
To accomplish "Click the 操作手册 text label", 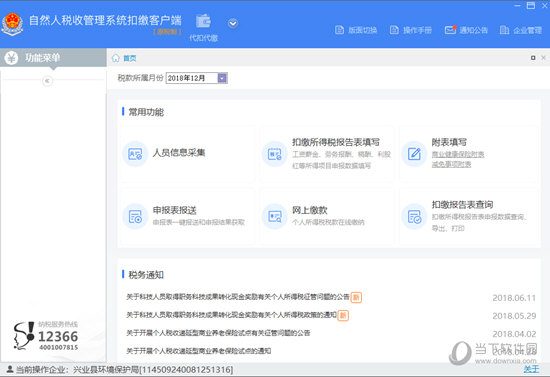I will tap(417, 30).
